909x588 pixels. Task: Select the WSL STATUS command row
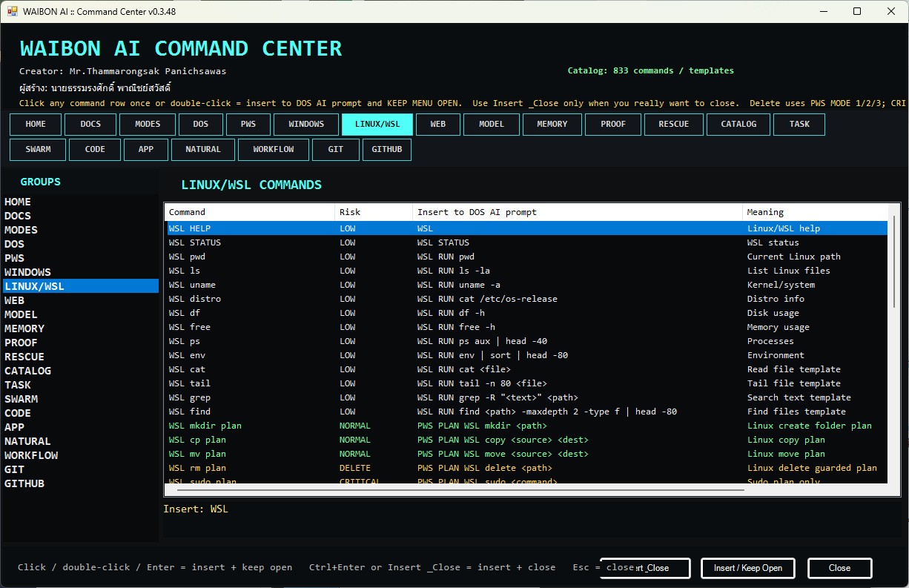click(x=526, y=242)
